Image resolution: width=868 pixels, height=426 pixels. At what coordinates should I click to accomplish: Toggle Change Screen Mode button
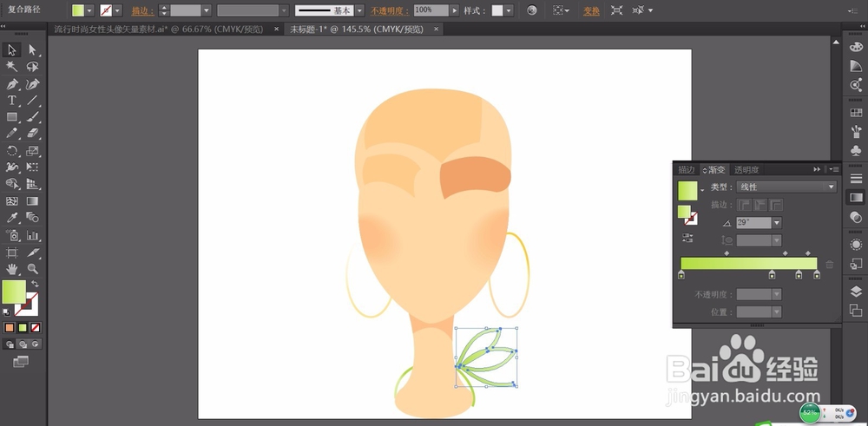21,361
